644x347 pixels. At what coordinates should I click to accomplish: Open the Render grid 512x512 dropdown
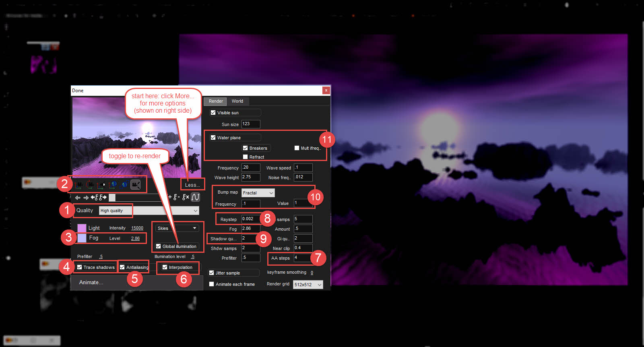[319, 285]
